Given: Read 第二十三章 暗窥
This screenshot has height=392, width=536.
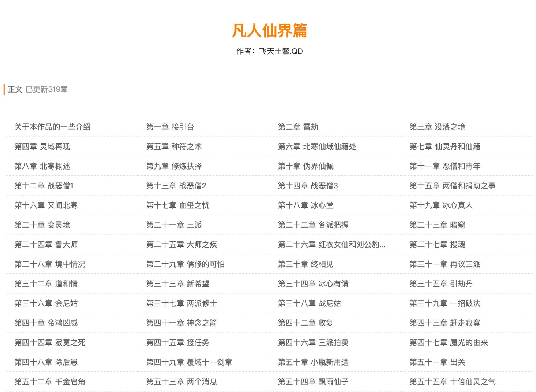Looking at the screenshot, I should tap(438, 225).
